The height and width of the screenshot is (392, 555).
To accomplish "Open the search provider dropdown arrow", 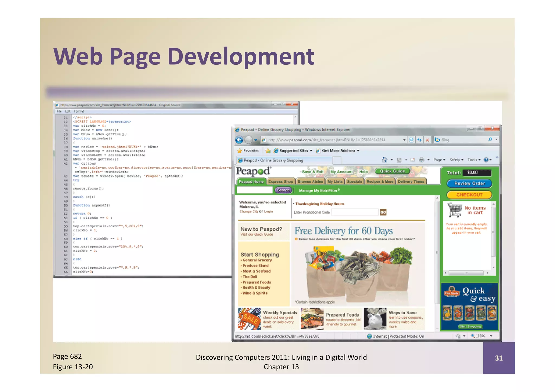I will (496, 140).
